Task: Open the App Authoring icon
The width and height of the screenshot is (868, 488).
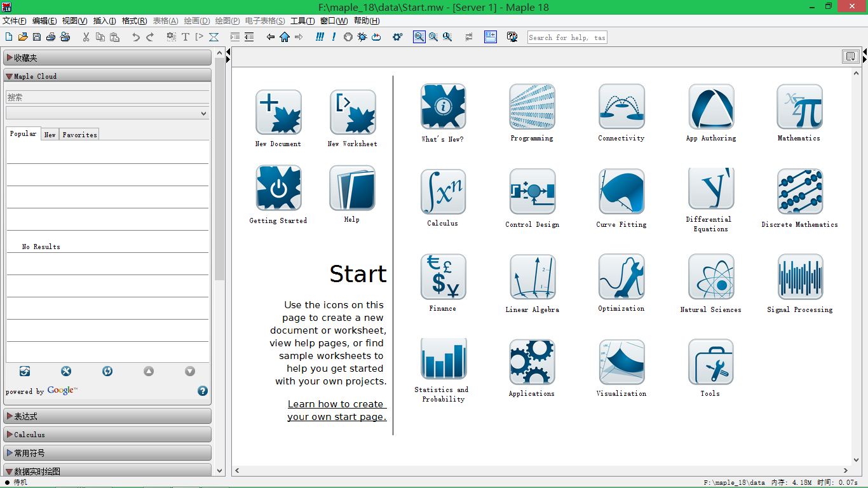Action: pyautogui.click(x=711, y=107)
